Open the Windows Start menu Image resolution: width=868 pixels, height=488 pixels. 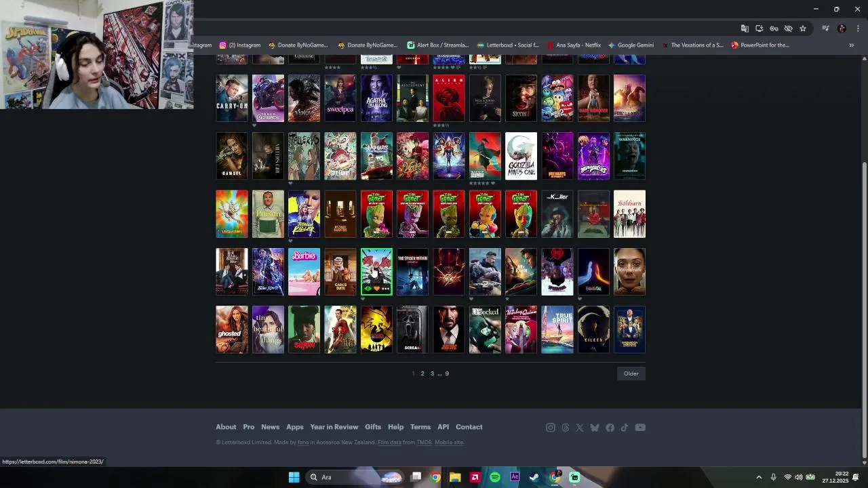(294, 477)
